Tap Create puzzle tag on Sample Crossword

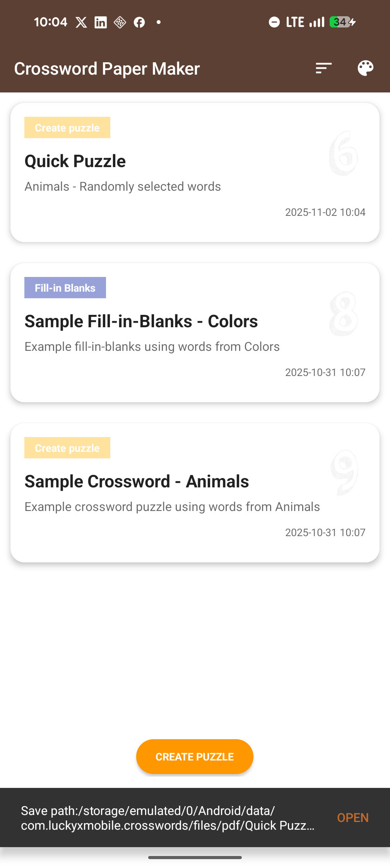(x=67, y=448)
